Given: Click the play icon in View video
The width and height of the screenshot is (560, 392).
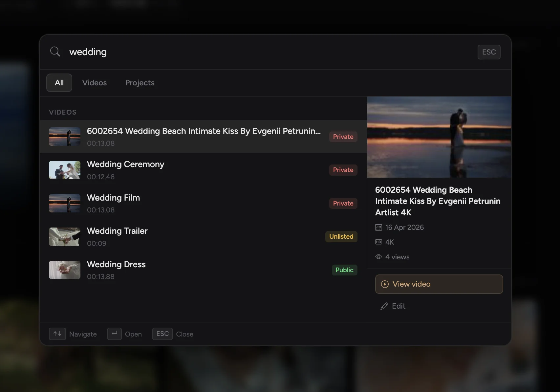Looking at the screenshot, I should (x=385, y=284).
